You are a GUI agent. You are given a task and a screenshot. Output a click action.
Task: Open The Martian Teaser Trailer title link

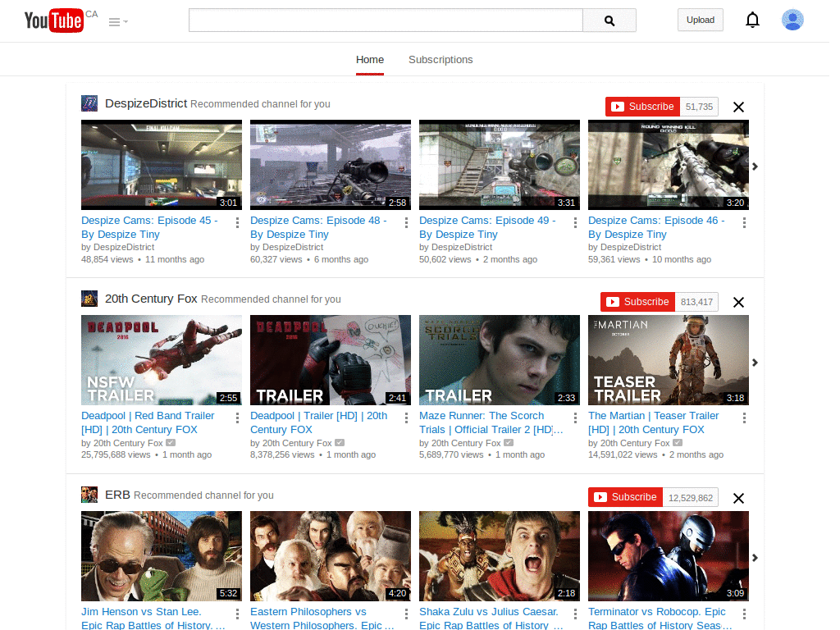pos(654,422)
